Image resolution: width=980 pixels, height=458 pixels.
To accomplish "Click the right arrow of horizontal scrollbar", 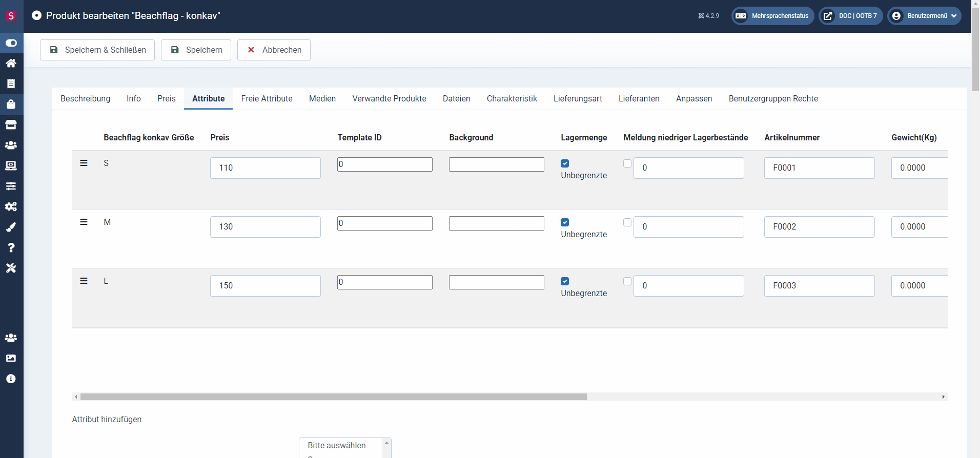I will click(x=943, y=397).
